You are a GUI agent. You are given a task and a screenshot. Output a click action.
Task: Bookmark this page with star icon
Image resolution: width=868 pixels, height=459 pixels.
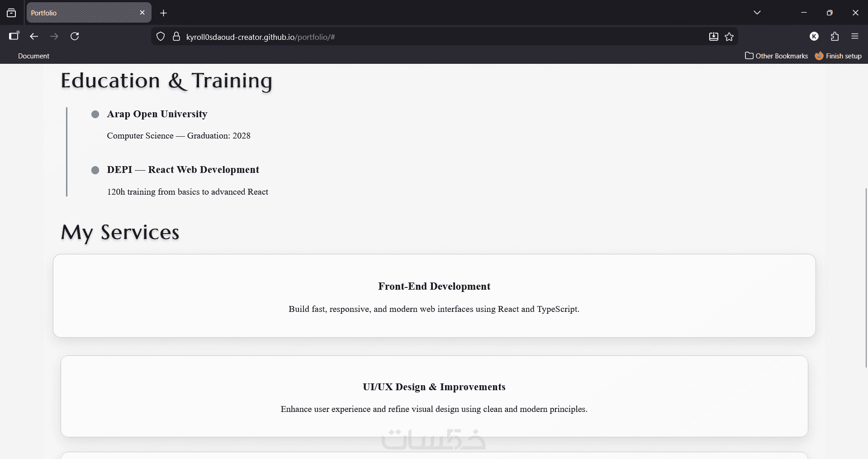(729, 37)
